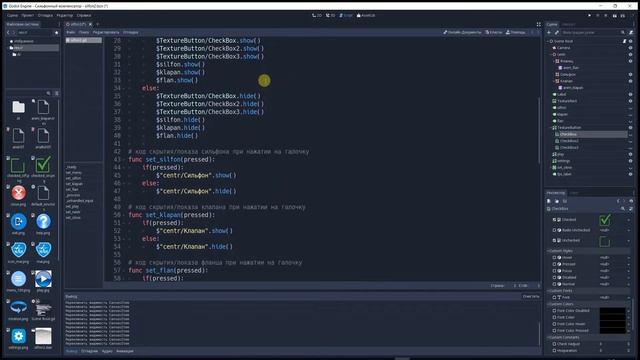The width and height of the screenshot is (640, 360).
Task: Jump to set_klapan in the method list
Action: (74, 184)
